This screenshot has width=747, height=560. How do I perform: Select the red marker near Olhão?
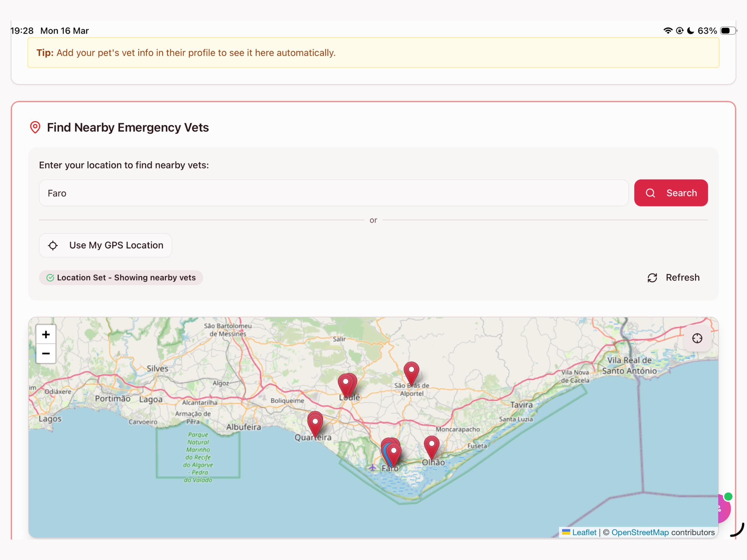point(431,447)
